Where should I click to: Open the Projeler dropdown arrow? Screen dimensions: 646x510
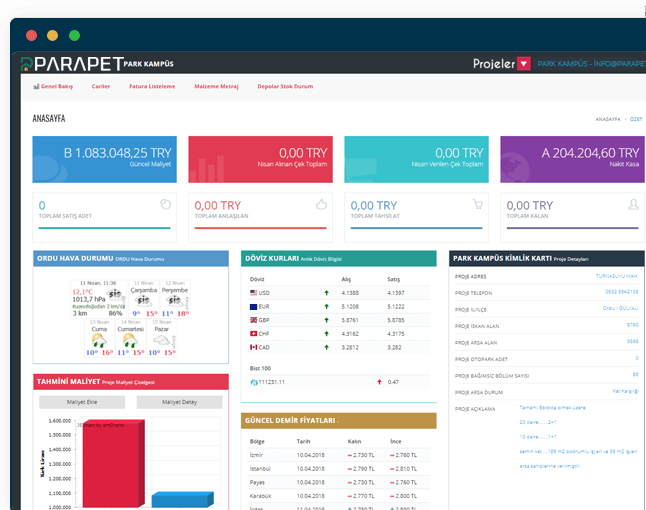coord(524,64)
